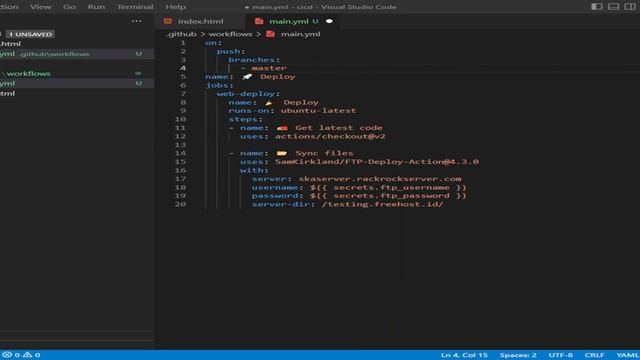Click 'steps:' key on line 10
Viewport: 640px width, 360px height.
[x=246, y=119]
